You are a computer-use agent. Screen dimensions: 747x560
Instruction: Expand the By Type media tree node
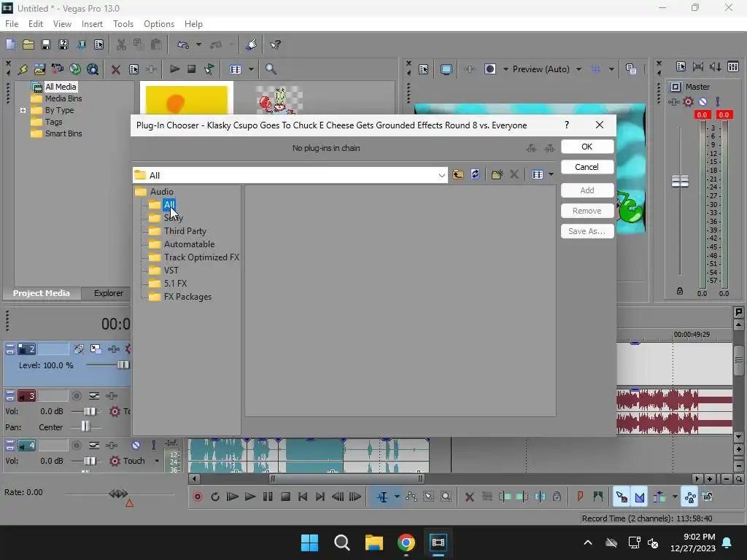tap(23, 110)
